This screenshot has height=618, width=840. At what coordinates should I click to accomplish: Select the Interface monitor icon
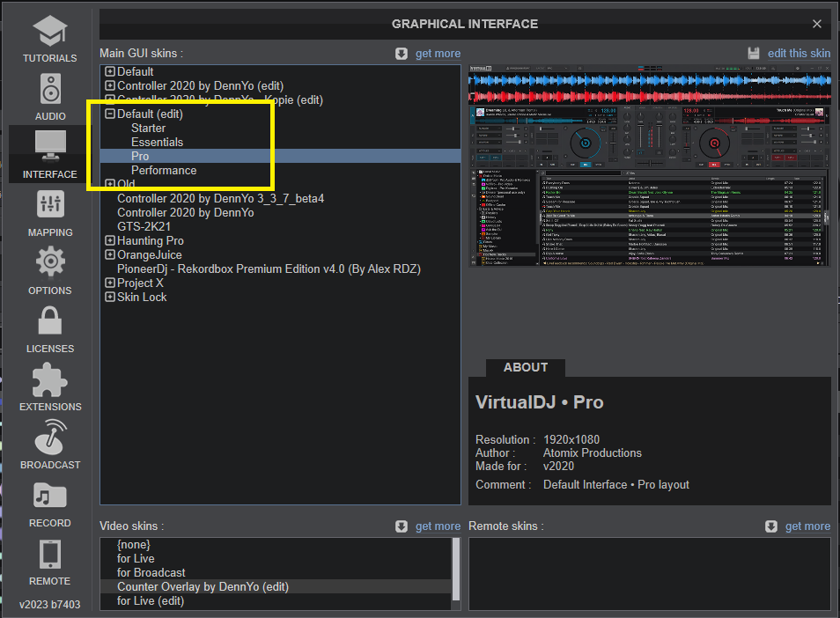[50, 145]
